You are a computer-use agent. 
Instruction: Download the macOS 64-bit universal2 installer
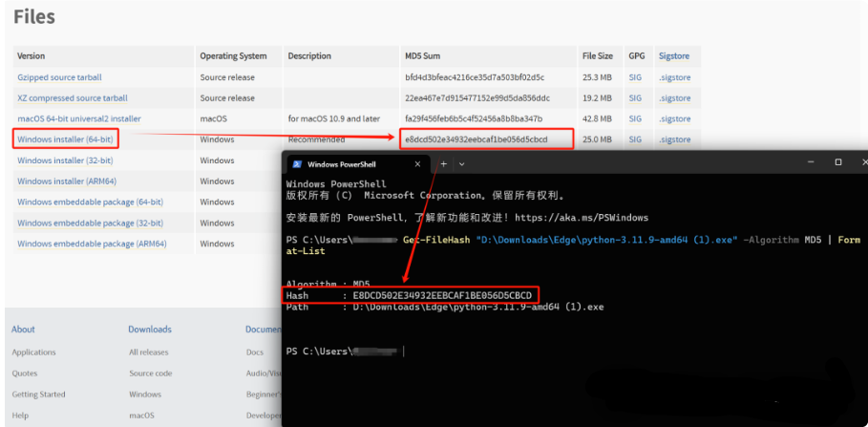[79, 119]
